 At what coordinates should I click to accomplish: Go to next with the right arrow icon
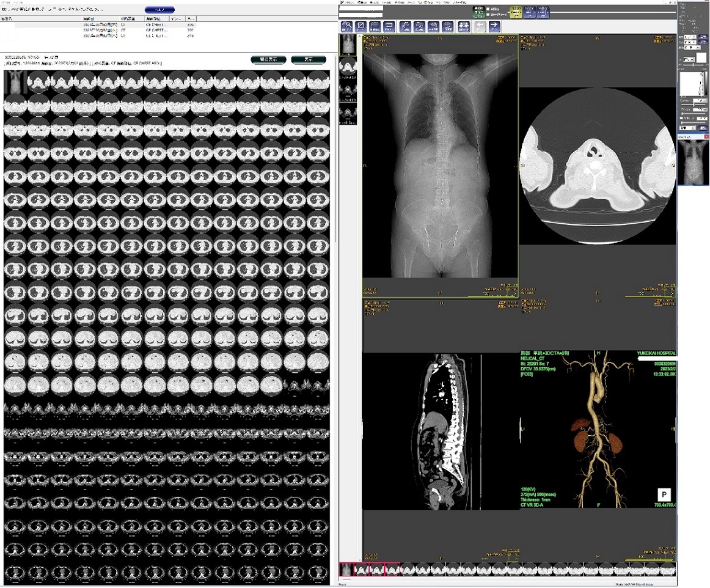494,26
